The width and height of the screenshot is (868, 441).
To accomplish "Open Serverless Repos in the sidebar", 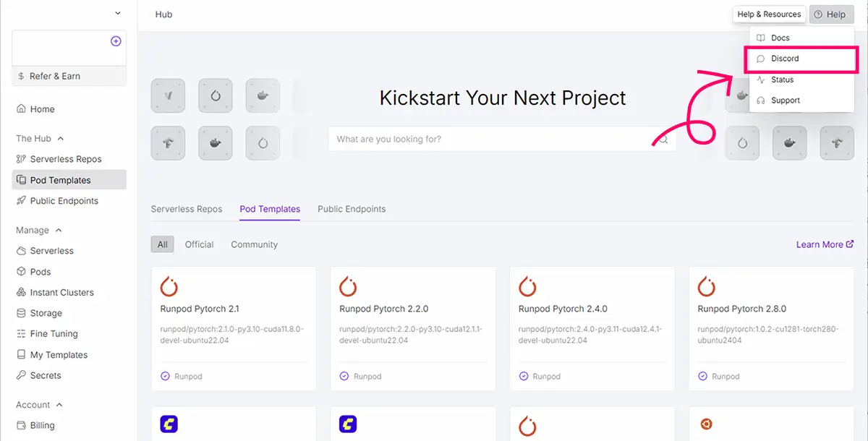I will click(65, 159).
